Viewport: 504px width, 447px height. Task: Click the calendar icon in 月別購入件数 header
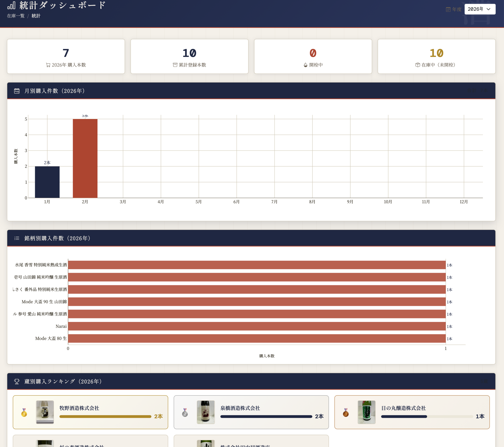click(17, 91)
